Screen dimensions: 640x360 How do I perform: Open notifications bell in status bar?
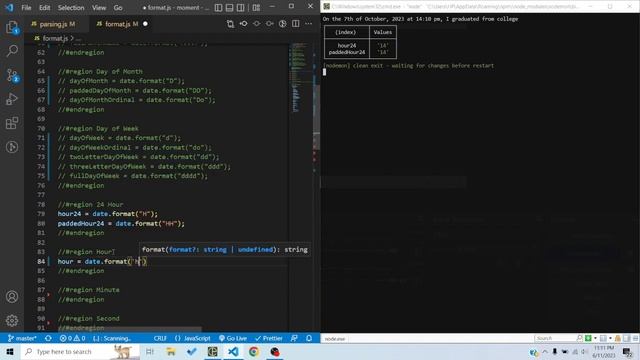click(309, 338)
